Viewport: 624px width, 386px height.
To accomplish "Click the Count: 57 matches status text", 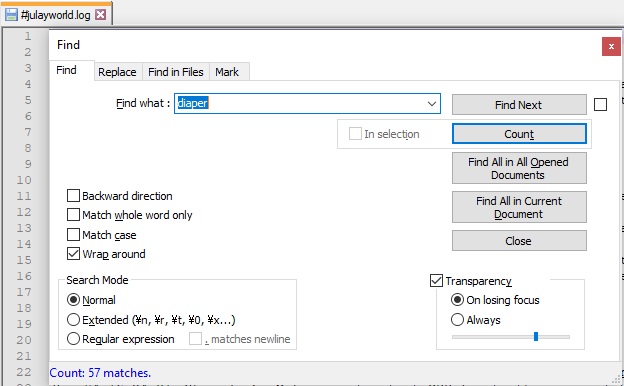I will (x=100, y=373).
